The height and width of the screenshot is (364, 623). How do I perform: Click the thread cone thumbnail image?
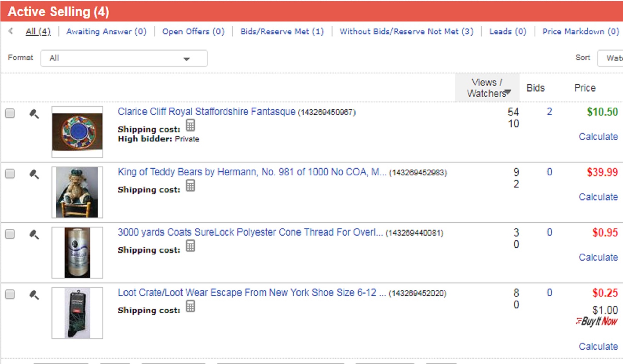pos(77,253)
